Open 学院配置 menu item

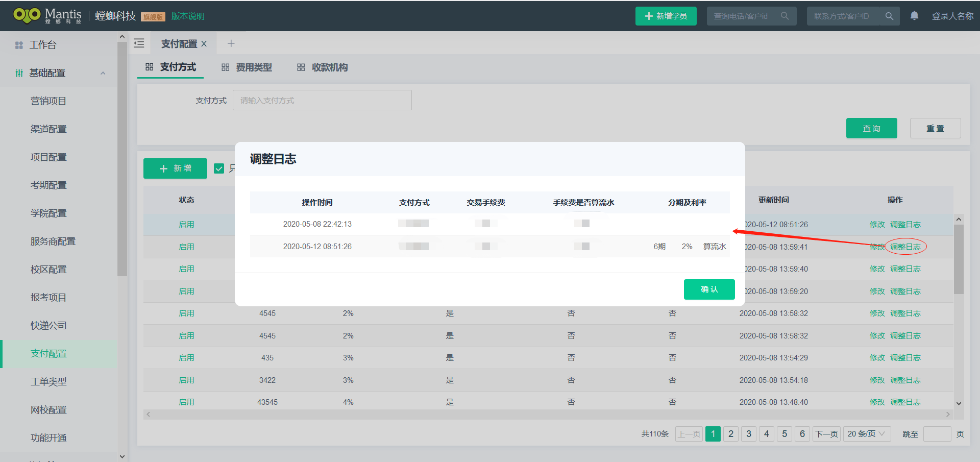[48, 213]
